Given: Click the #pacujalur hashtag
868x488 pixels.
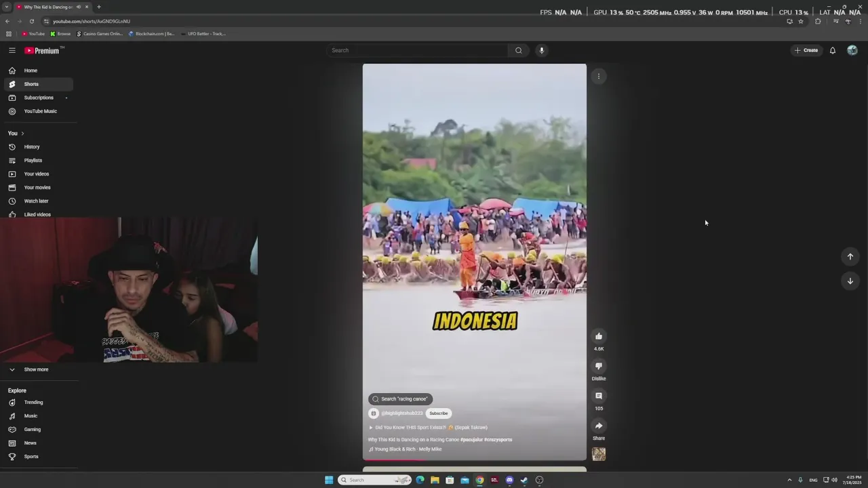Looking at the screenshot, I should point(471,440).
